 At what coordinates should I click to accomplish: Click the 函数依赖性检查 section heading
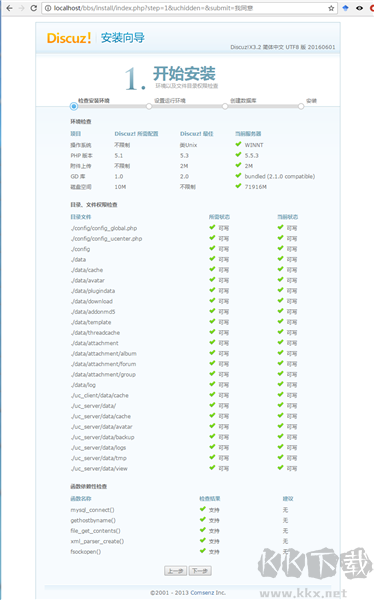point(88,486)
